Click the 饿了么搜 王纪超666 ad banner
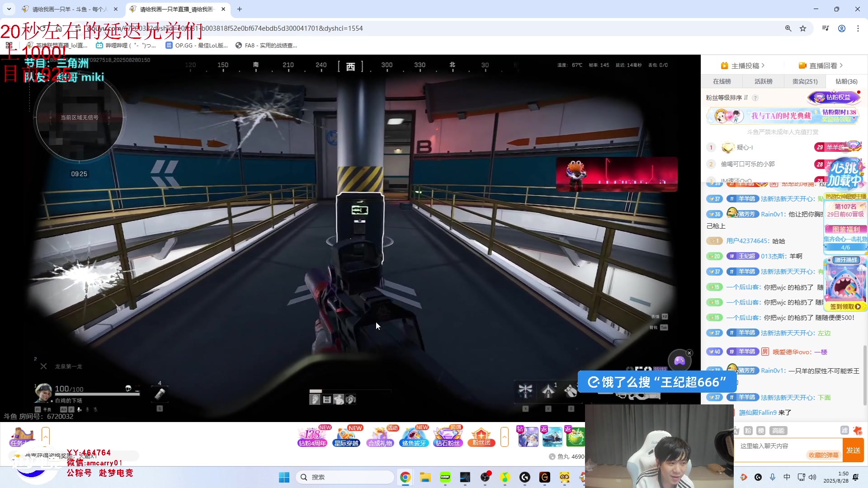This screenshot has width=868, height=488. click(656, 382)
